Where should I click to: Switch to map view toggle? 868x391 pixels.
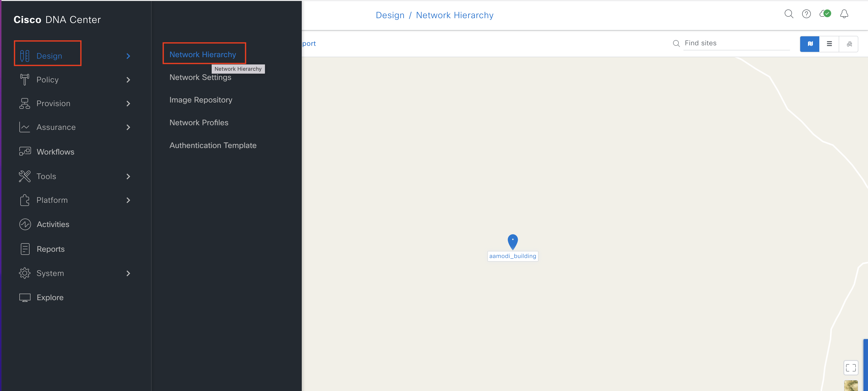pyautogui.click(x=810, y=44)
